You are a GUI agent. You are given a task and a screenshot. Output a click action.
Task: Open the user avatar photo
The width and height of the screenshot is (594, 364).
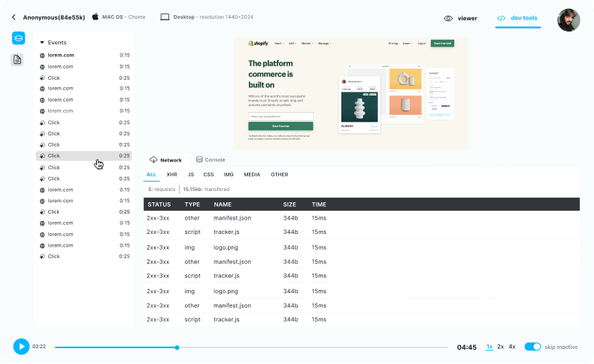pos(568,20)
